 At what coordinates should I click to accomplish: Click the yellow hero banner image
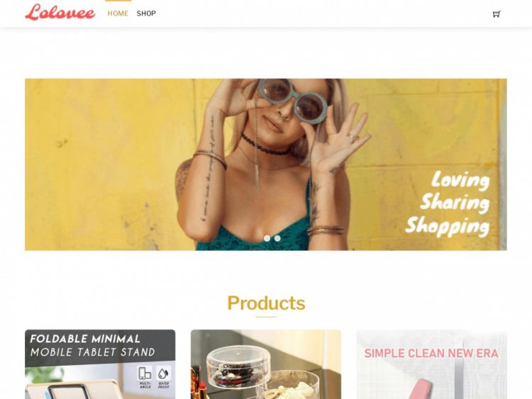[266, 164]
